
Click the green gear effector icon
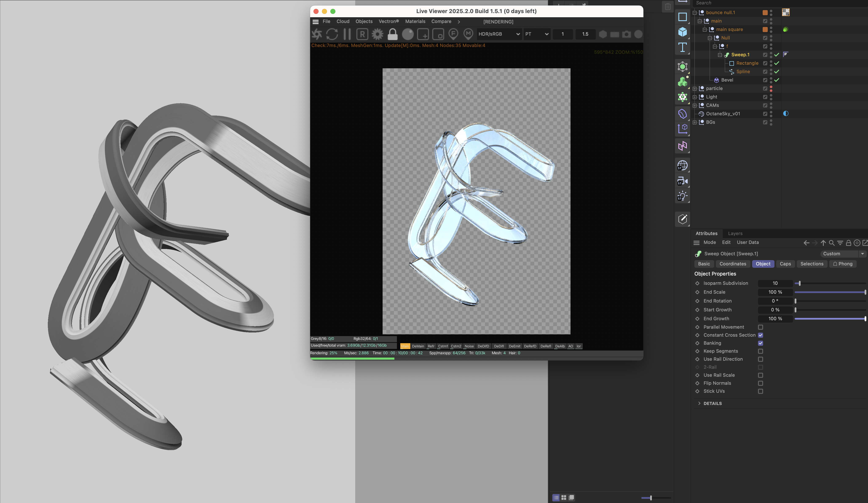coord(682,97)
